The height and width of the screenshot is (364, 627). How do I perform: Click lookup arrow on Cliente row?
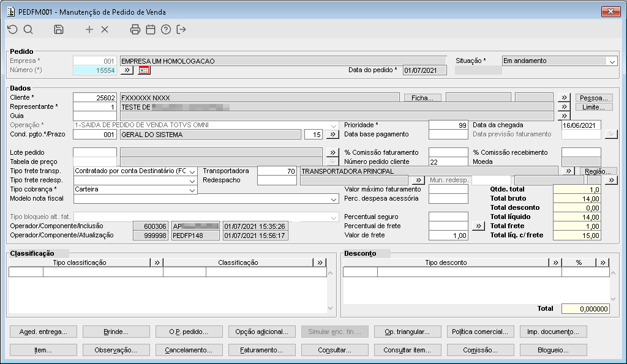563,97
